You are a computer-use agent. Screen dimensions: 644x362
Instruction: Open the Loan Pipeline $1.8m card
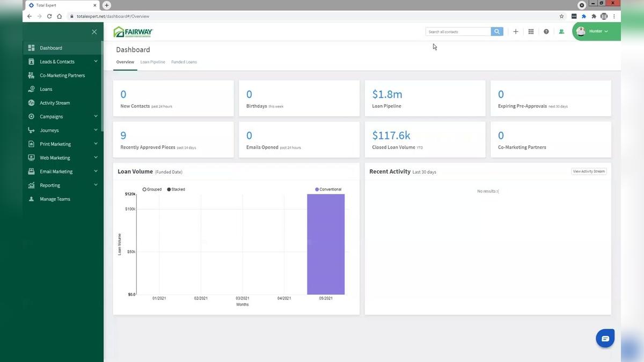click(425, 98)
